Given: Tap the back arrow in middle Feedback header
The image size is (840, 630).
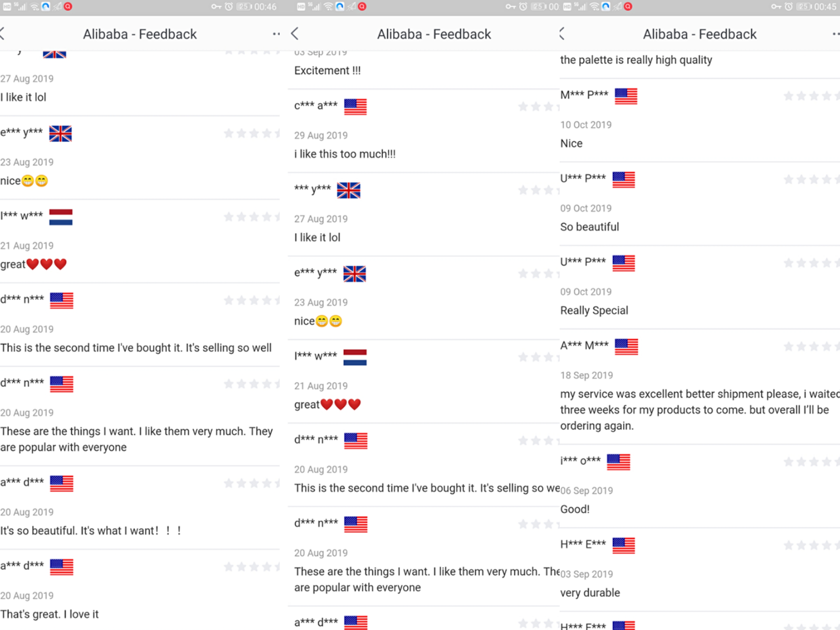Looking at the screenshot, I should 295,34.
